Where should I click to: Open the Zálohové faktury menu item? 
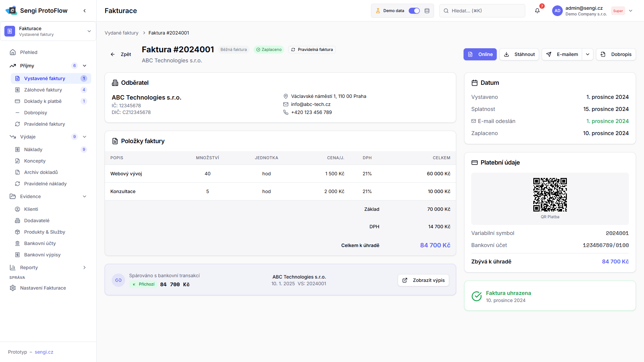(x=43, y=90)
